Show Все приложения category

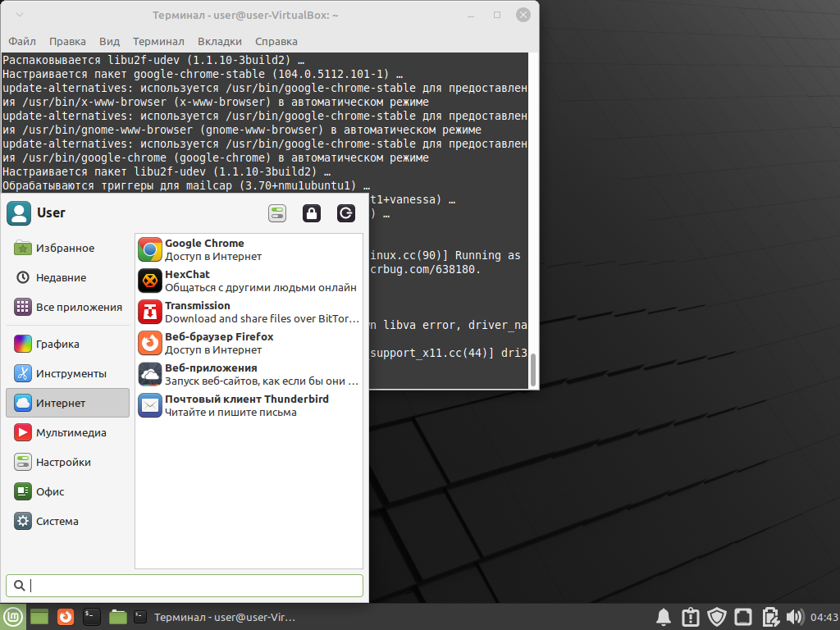[x=67, y=307]
